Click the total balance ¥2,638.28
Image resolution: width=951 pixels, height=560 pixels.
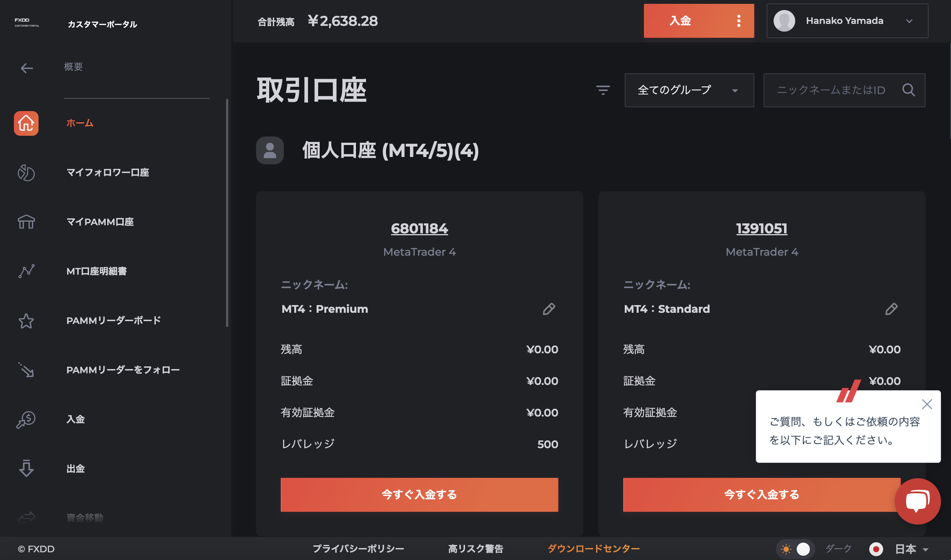(x=343, y=21)
